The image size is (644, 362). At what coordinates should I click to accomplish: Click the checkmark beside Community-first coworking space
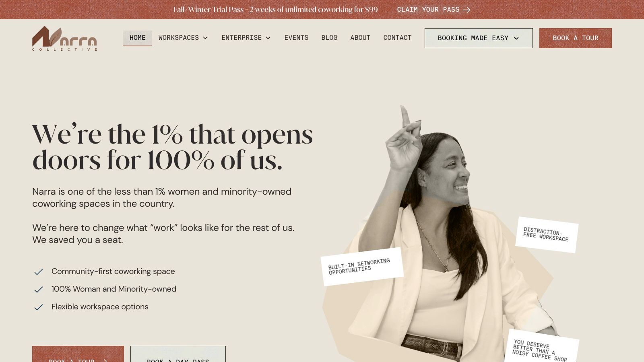pyautogui.click(x=39, y=272)
